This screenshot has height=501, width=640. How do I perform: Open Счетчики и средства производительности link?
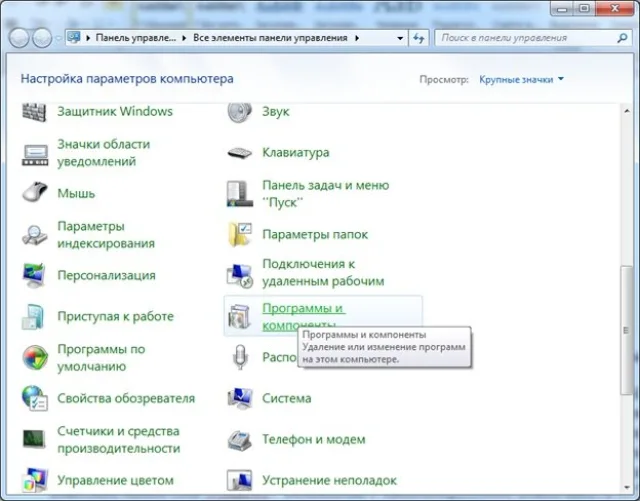(x=119, y=439)
